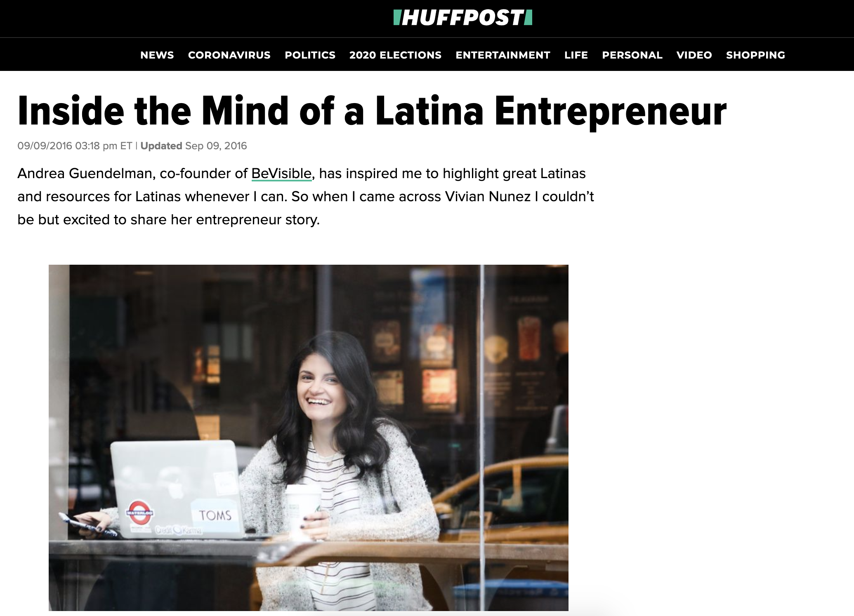Select the Entertainment nav item

coord(503,55)
